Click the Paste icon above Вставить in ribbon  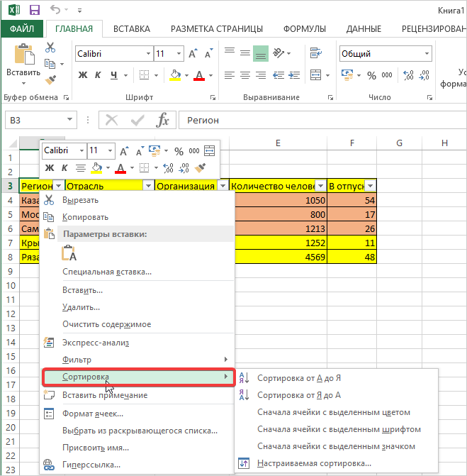tap(23, 55)
